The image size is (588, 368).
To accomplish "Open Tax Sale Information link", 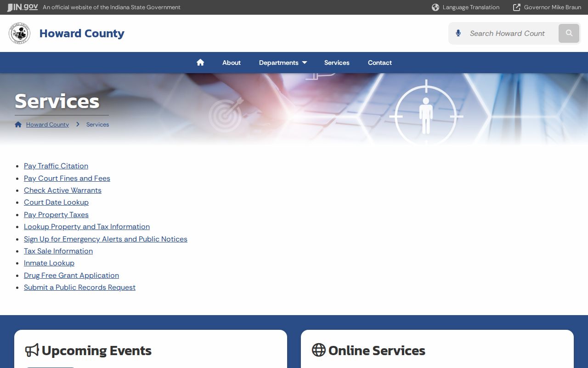I will click(58, 251).
